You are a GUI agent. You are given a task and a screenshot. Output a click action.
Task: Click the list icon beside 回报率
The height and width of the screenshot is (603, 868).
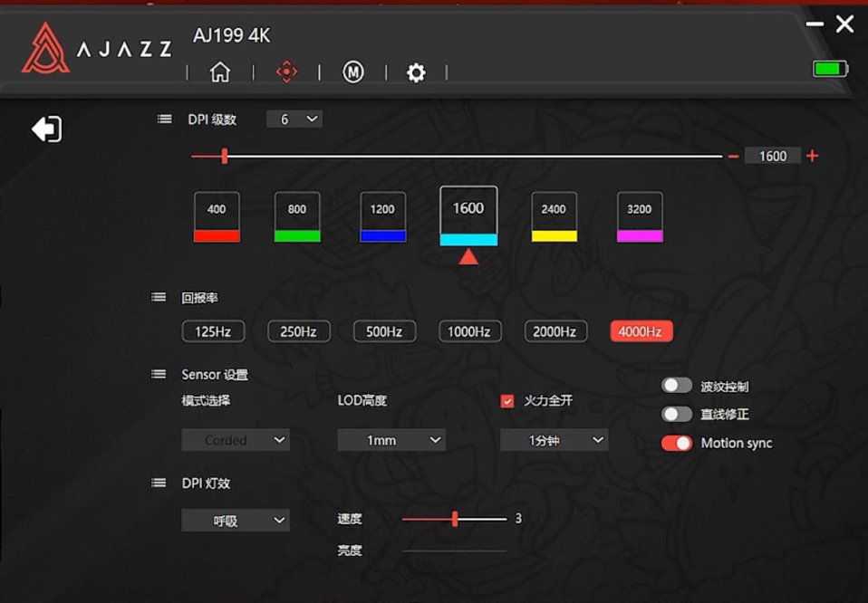[159, 298]
